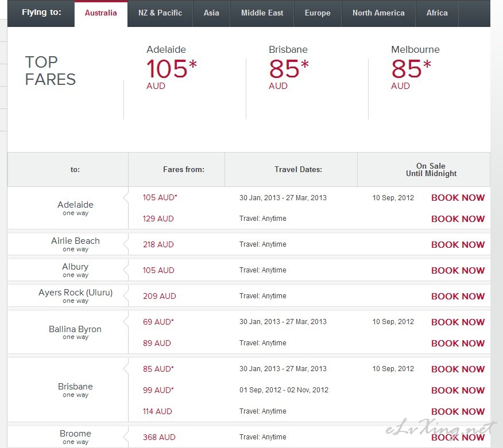Switch to the NZ & Pacific tab
Viewport: 503px width, 448px height.
point(160,13)
